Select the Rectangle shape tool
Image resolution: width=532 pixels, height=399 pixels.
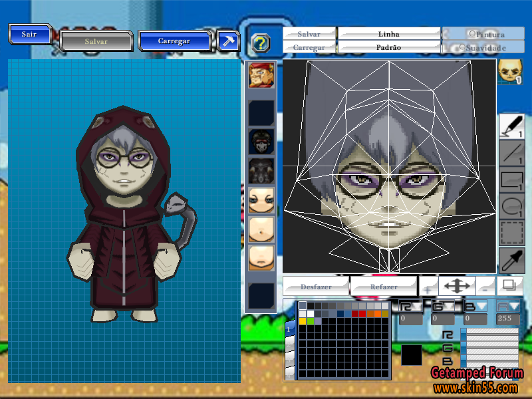[x=511, y=180]
